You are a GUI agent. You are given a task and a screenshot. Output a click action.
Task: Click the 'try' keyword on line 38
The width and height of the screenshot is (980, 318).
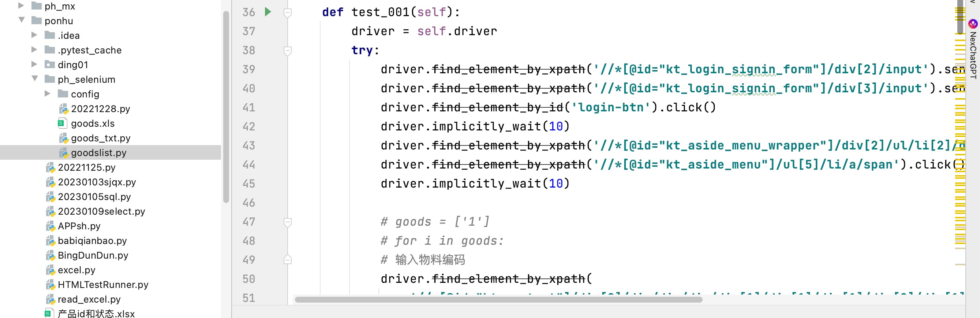362,50
